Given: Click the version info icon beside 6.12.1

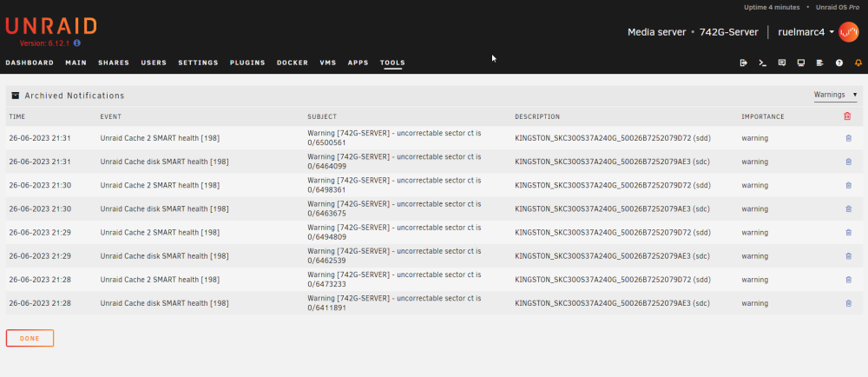Looking at the screenshot, I should (77, 43).
